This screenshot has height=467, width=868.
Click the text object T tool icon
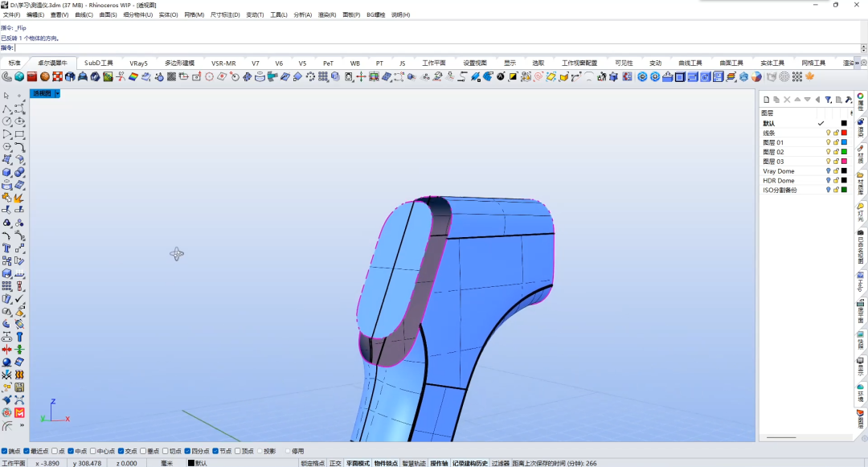[x=6, y=248]
